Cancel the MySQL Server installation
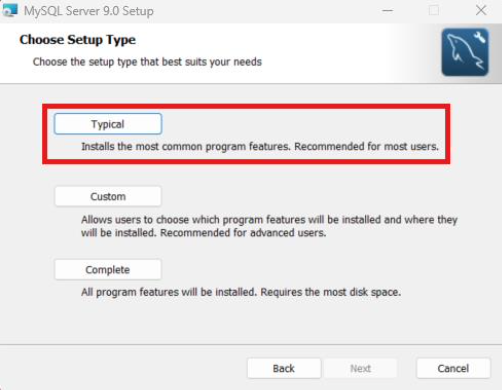Screen dimensions: 502x390 [x=453, y=368]
